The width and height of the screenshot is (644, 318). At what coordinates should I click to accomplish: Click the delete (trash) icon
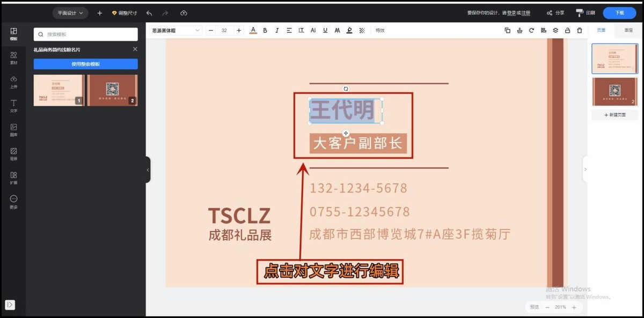click(580, 31)
